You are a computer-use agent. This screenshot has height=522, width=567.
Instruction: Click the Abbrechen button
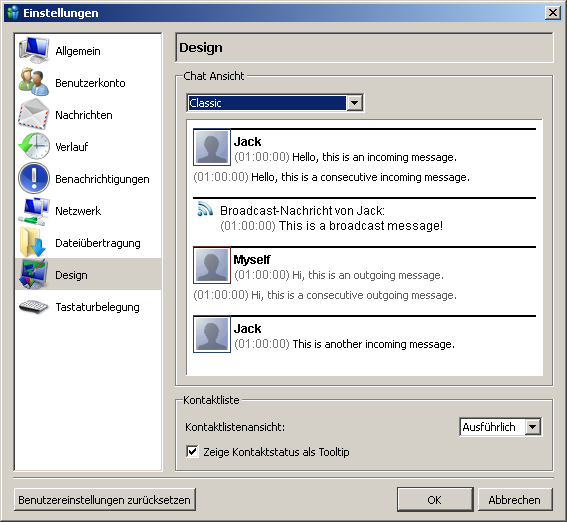pos(515,500)
